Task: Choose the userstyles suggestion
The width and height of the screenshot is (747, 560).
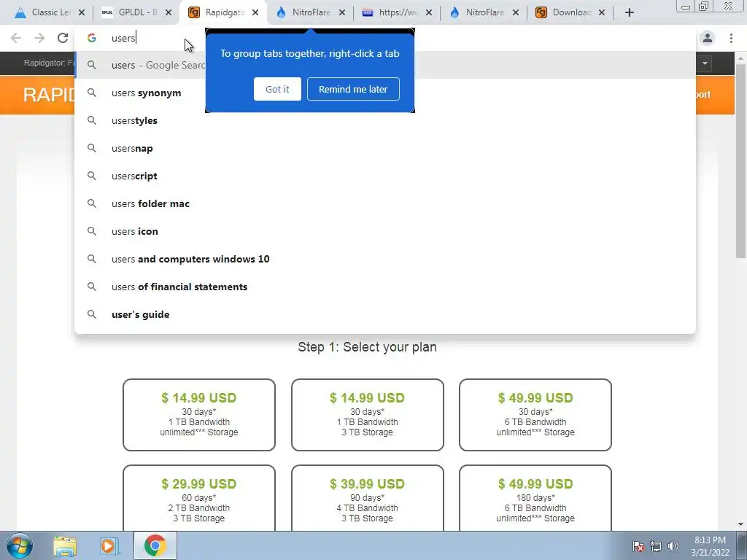Action: [385, 120]
